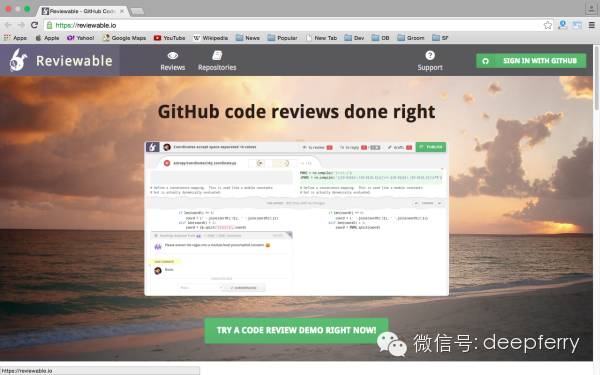This screenshot has width=600, height=375.
Task: Open the Apple bookmark
Action: pos(47,38)
